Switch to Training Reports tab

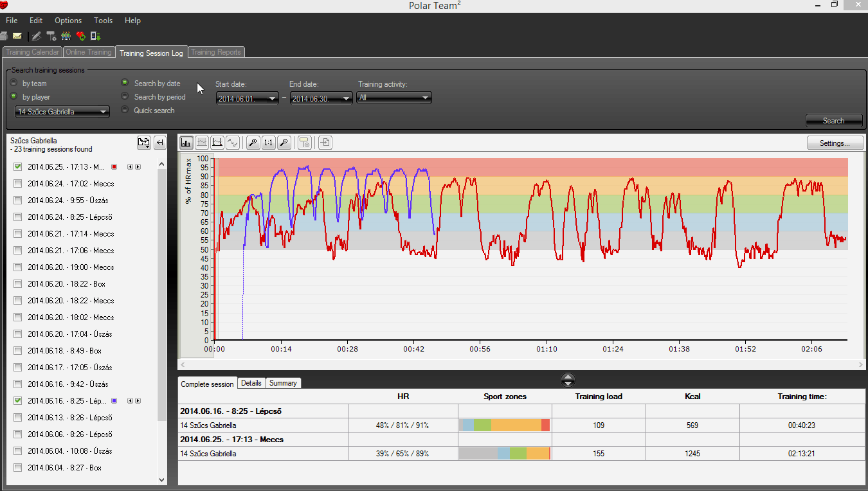coord(216,52)
